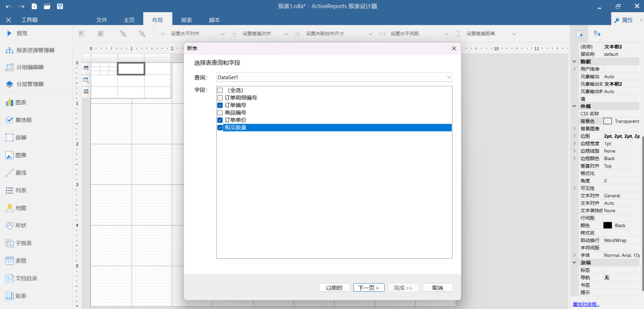Screen dimensions: 644x309
Task: Click the (名称) 文本框2 value field
Action: pyautogui.click(x=621, y=47)
